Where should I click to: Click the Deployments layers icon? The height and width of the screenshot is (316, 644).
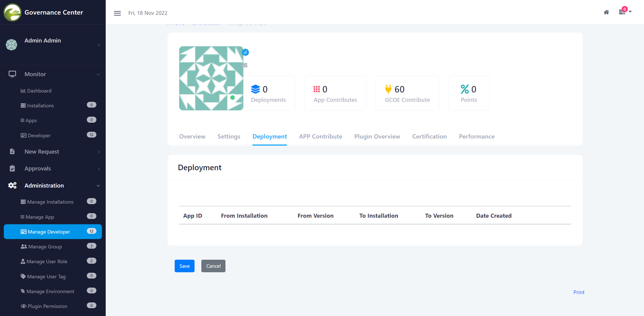coord(255,89)
